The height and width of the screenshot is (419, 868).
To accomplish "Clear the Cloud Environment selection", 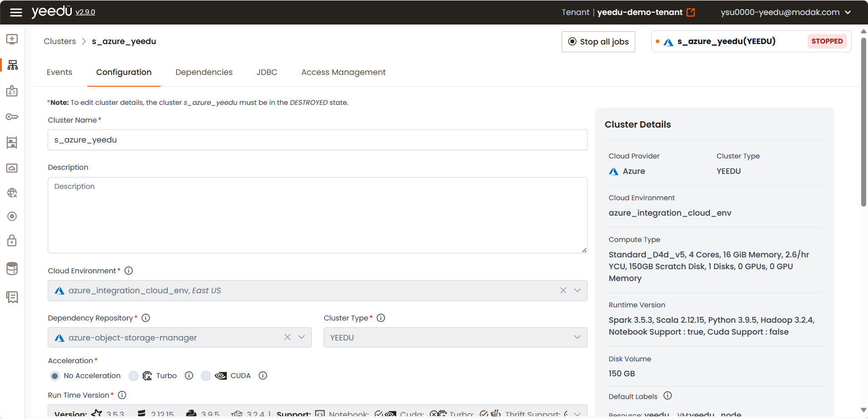I will (563, 291).
